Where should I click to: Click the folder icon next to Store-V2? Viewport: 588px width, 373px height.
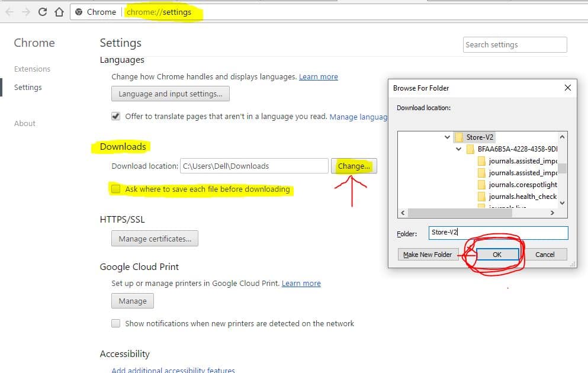coord(459,137)
